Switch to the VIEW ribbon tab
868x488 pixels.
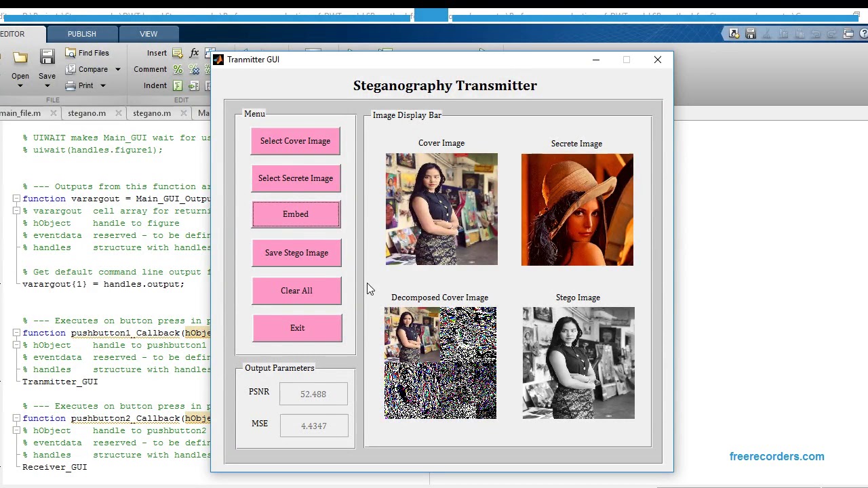[149, 34]
